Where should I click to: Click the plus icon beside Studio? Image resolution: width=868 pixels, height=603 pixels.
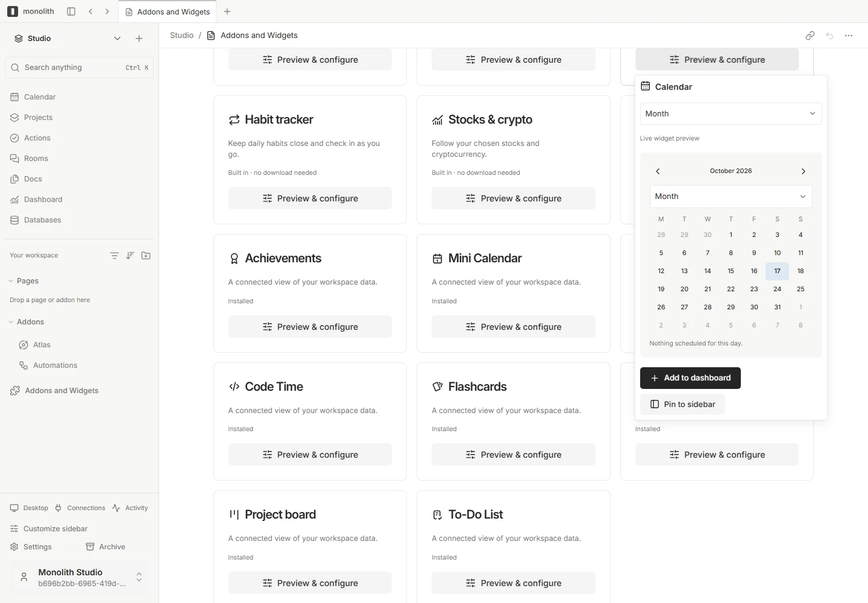point(139,39)
